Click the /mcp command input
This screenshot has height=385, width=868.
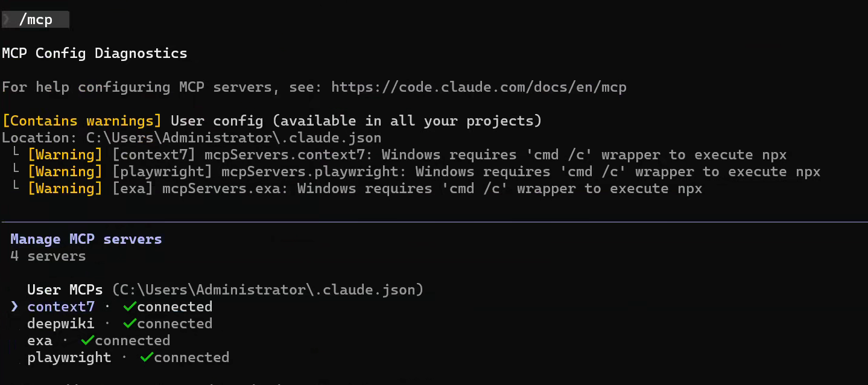pos(36,20)
